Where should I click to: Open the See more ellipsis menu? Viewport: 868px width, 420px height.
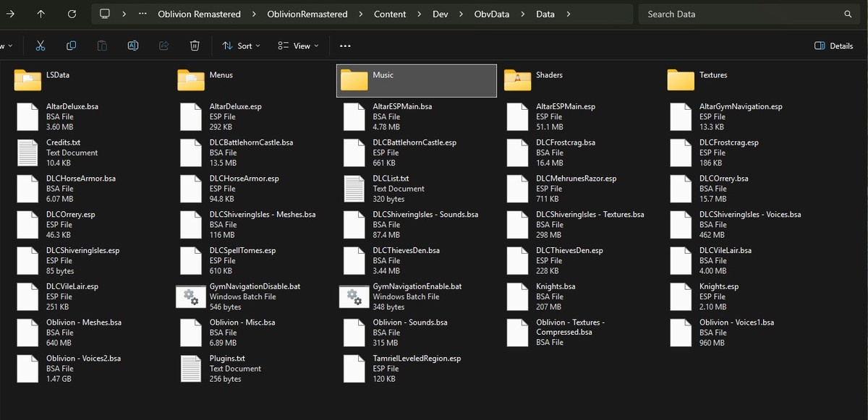(x=345, y=46)
